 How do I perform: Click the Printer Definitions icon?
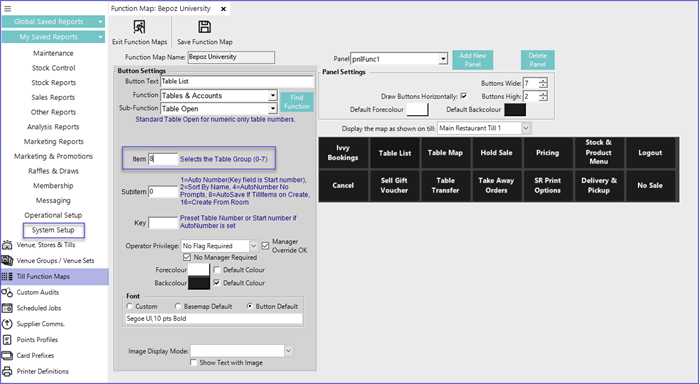(x=7, y=371)
